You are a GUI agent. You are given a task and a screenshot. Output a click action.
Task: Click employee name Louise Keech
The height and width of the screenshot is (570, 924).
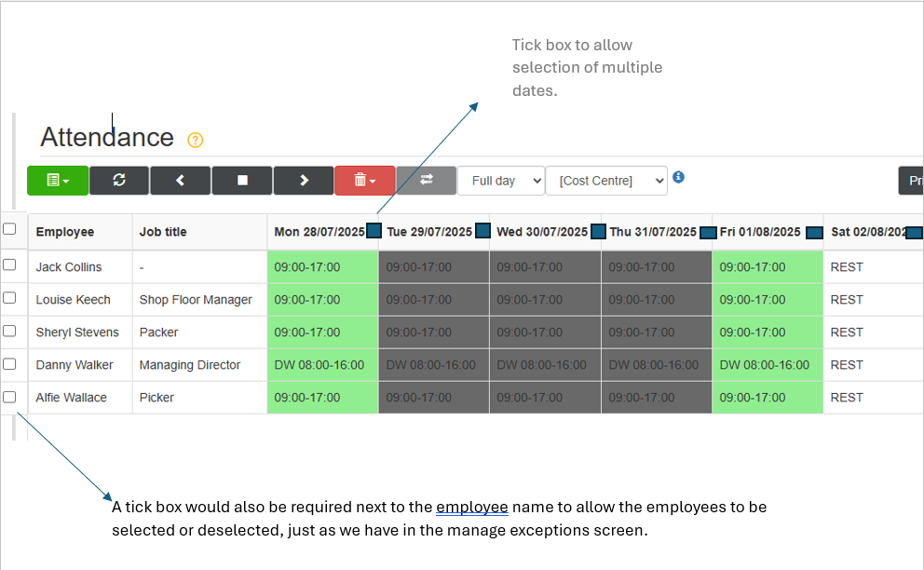pos(73,300)
